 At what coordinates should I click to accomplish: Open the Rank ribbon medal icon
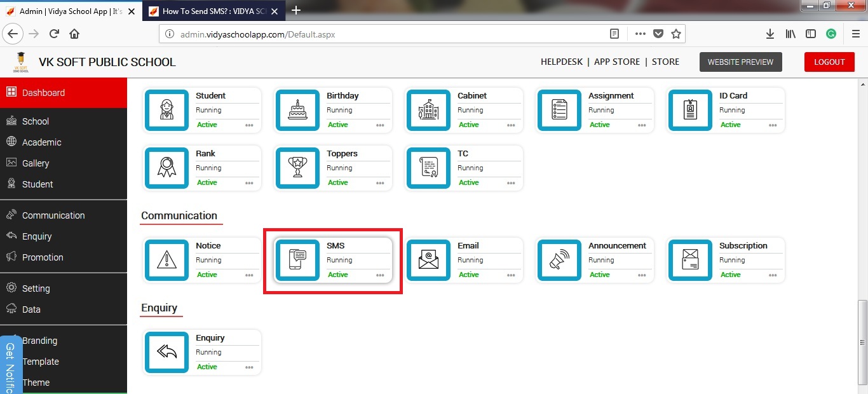pos(167,168)
